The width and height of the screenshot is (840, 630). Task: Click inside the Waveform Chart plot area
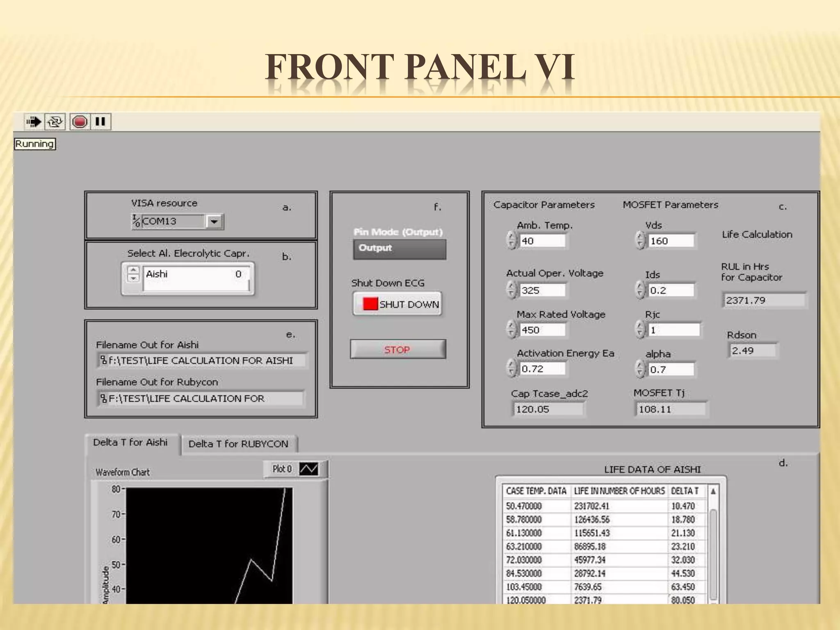[x=209, y=546]
